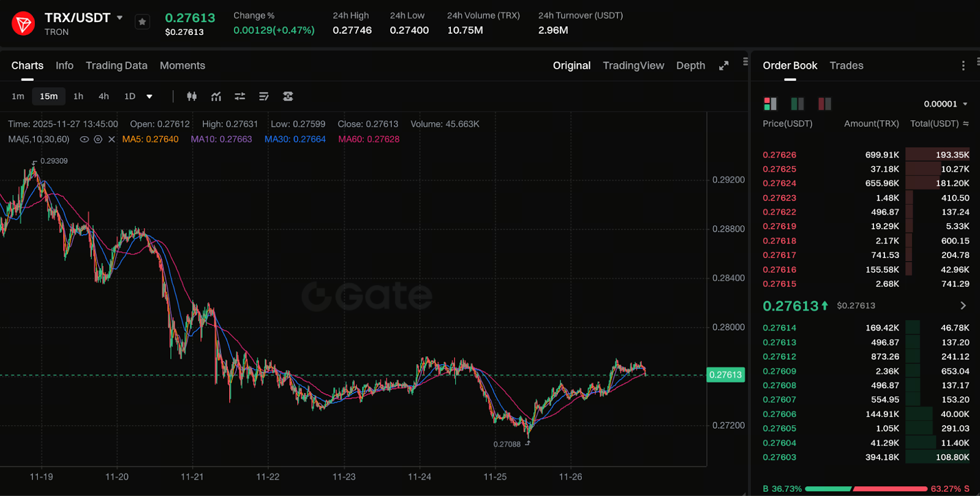The height and width of the screenshot is (496, 980).
Task: Show both buy and sell orders view
Action: 770,104
